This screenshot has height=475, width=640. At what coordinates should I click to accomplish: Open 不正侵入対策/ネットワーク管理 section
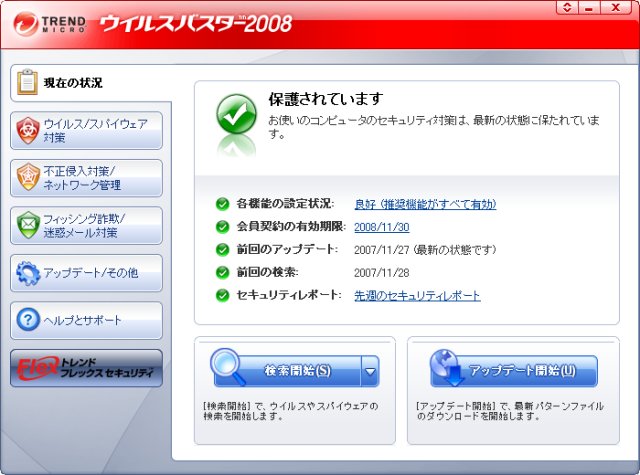(x=86, y=178)
